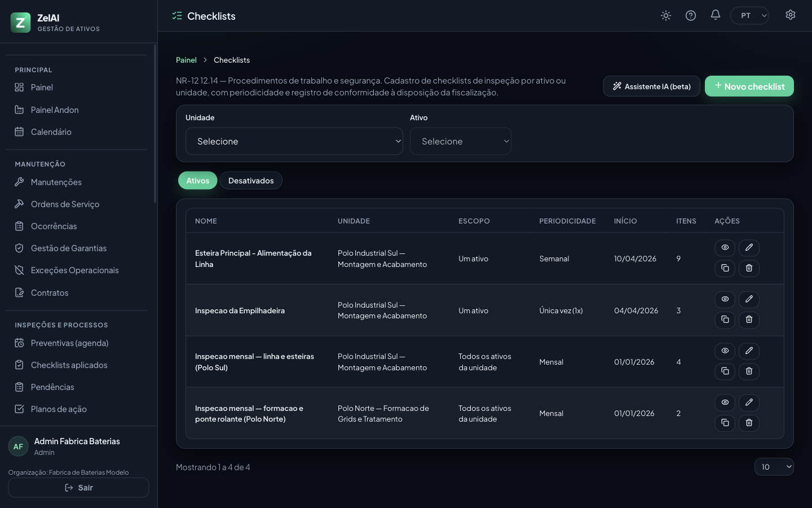This screenshot has width=812, height=508.
Task: Click the Sair logout button
Action: pyautogui.click(x=78, y=488)
